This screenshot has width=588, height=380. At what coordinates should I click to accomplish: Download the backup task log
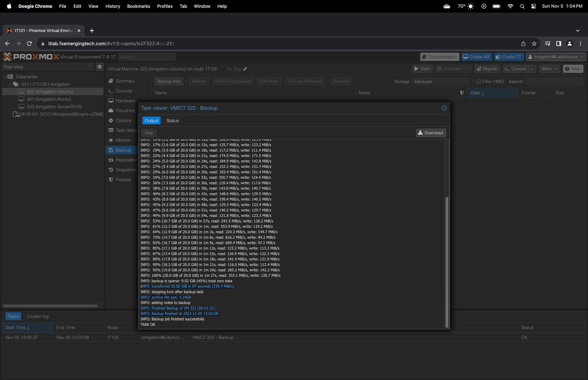point(431,133)
